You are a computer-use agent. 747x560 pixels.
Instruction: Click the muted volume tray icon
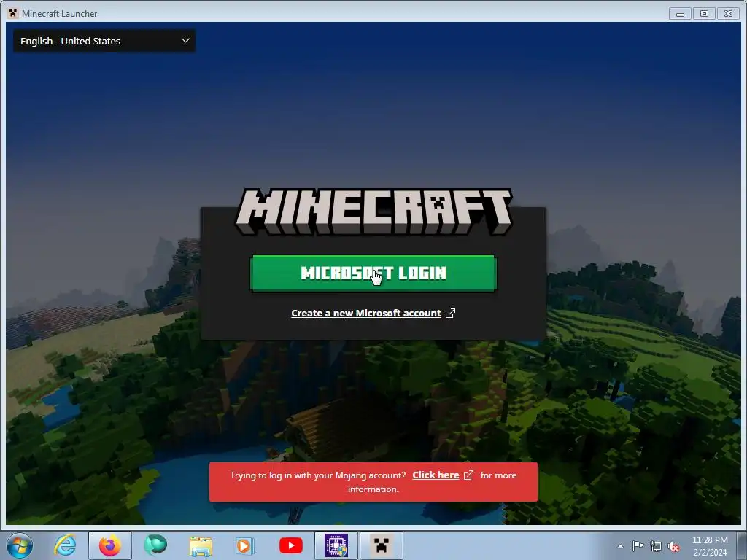tap(673, 546)
